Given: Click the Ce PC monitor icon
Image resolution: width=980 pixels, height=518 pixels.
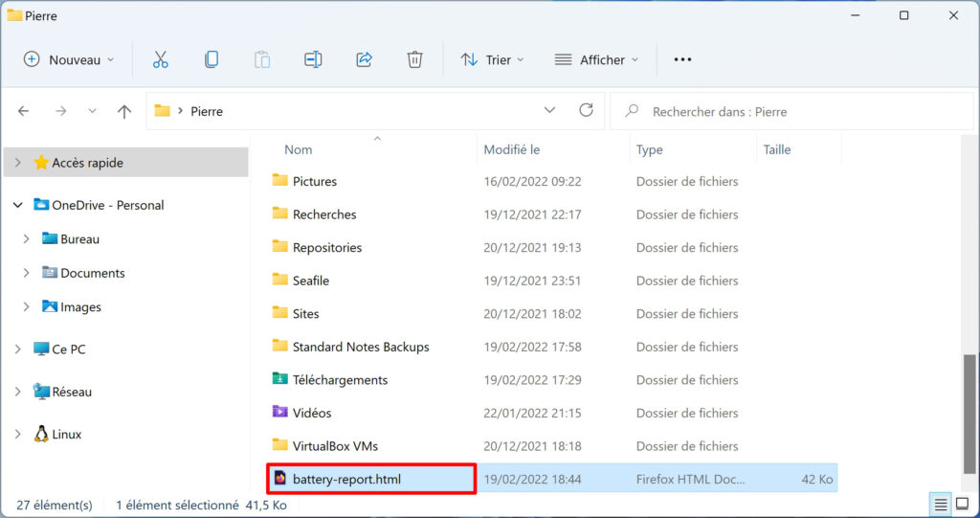Looking at the screenshot, I should [x=41, y=349].
